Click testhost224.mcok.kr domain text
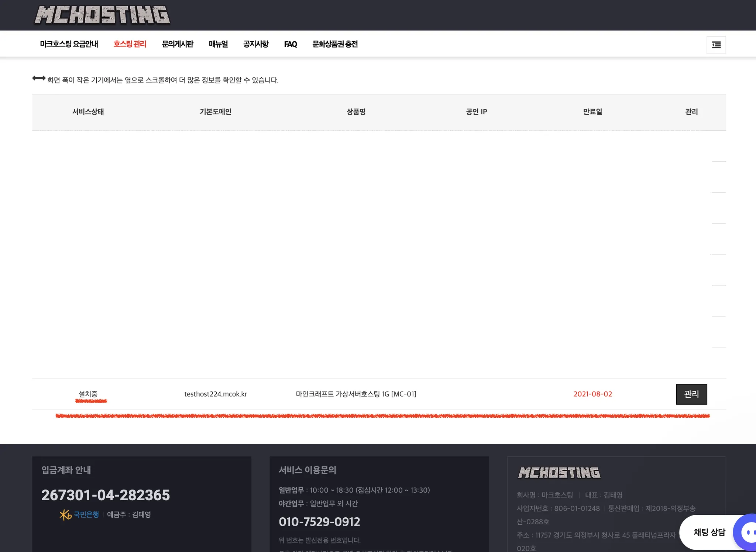The height and width of the screenshot is (552, 756). (216, 394)
